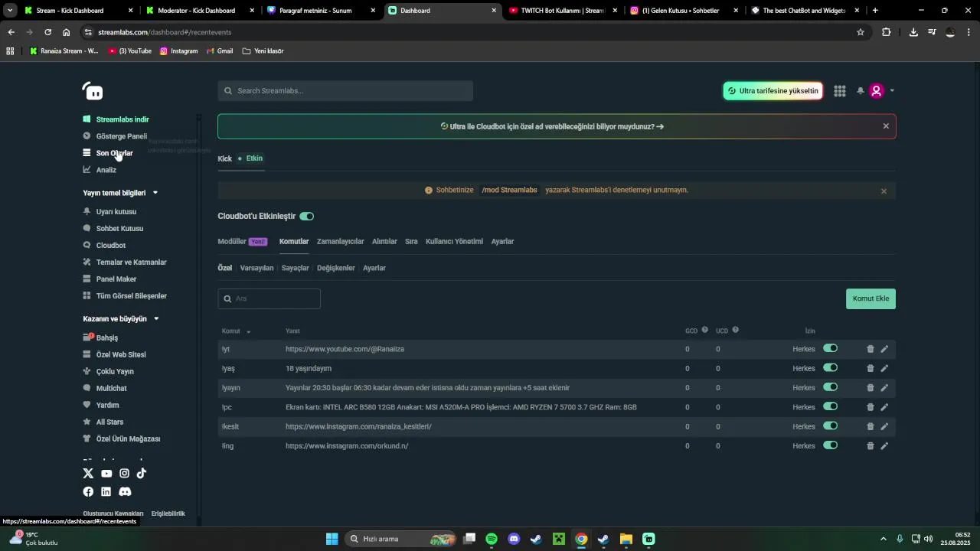Disable the !yt command toggle
The height and width of the screenshot is (551, 980).
[830, 348]
